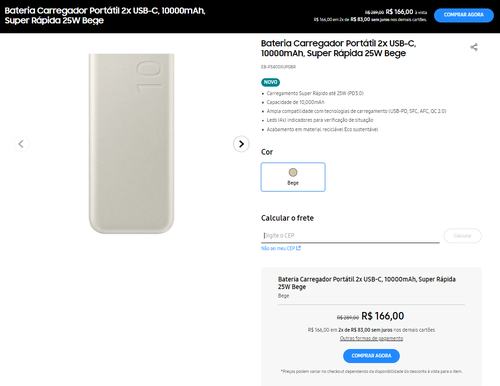This screenshot has height=386, width=500.
Task: Click the COMPRAR AGORA button in top bar
Action: pos(464,15)
